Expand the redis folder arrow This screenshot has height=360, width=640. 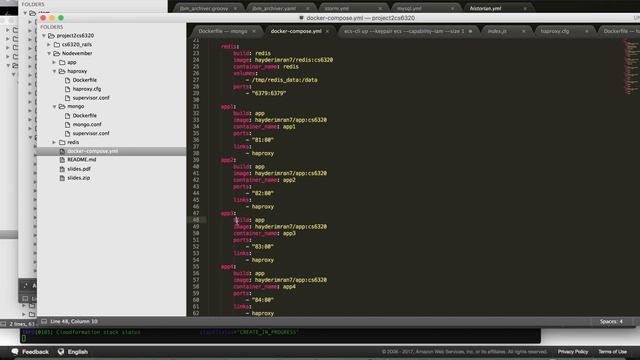(54, 142)
